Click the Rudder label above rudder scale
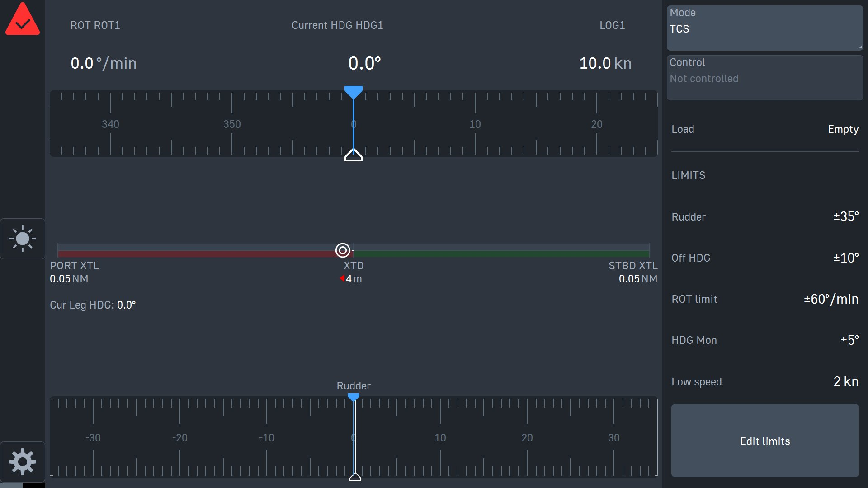Viewport: 868px width, 488px height. click(354, 386)
